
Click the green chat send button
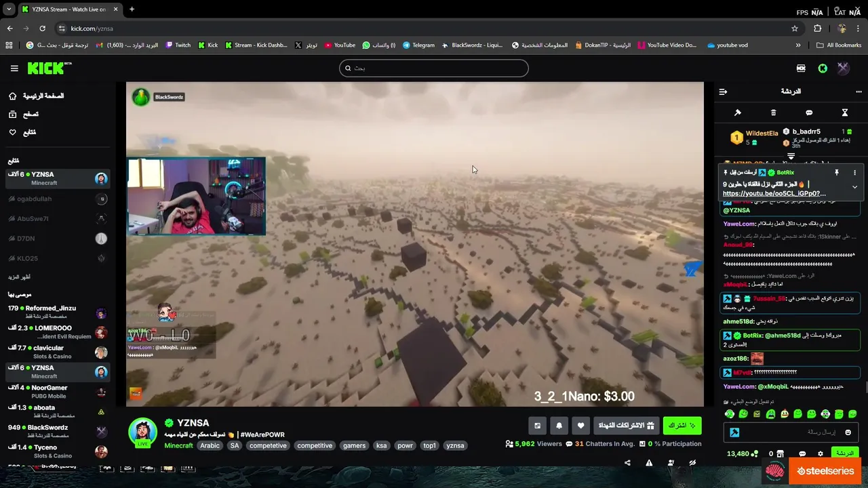(845, 453)
